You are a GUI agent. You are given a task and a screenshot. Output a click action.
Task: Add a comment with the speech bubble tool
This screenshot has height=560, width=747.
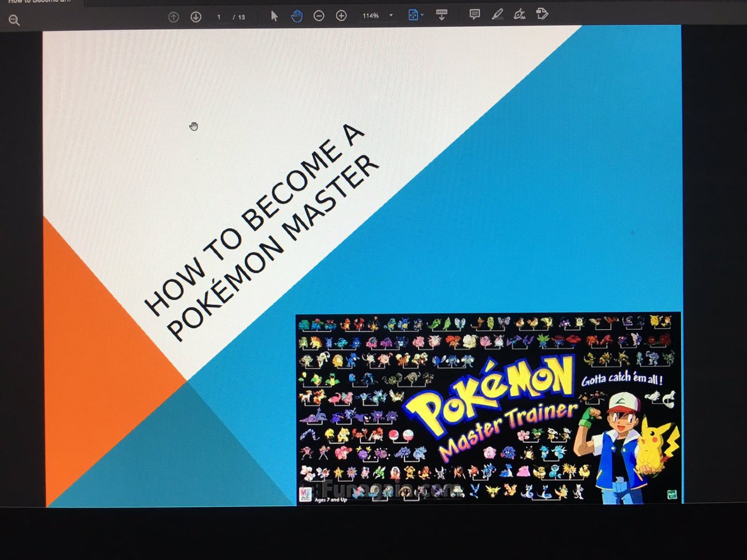[x=474, y=14]
